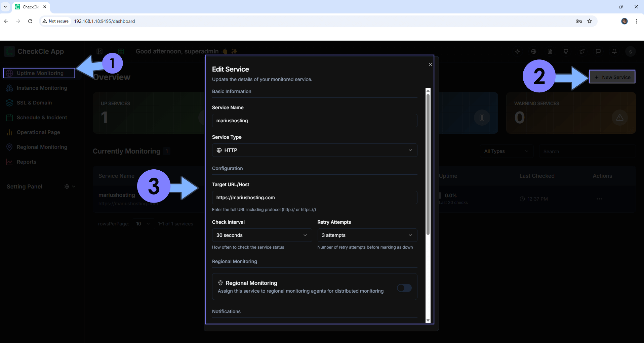Close the CheckCle browser tab
The image size is (644, 343).
click(45, 7)
